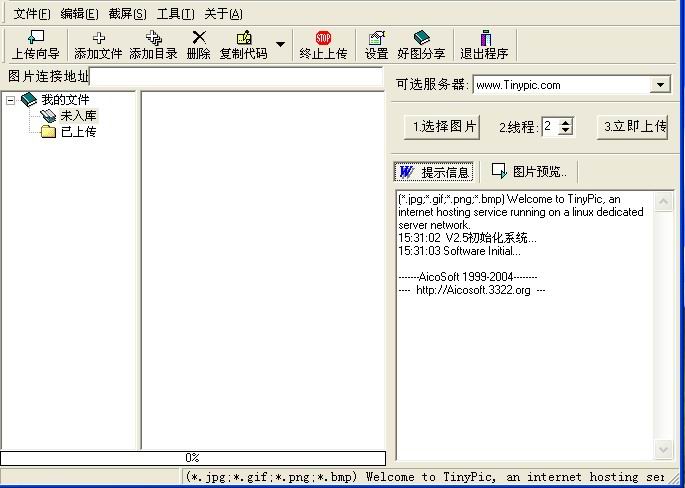This screenshot has height=488, width=685.
Task: Open the 可选服务器 server dropdown
Action: coord(660,85)
